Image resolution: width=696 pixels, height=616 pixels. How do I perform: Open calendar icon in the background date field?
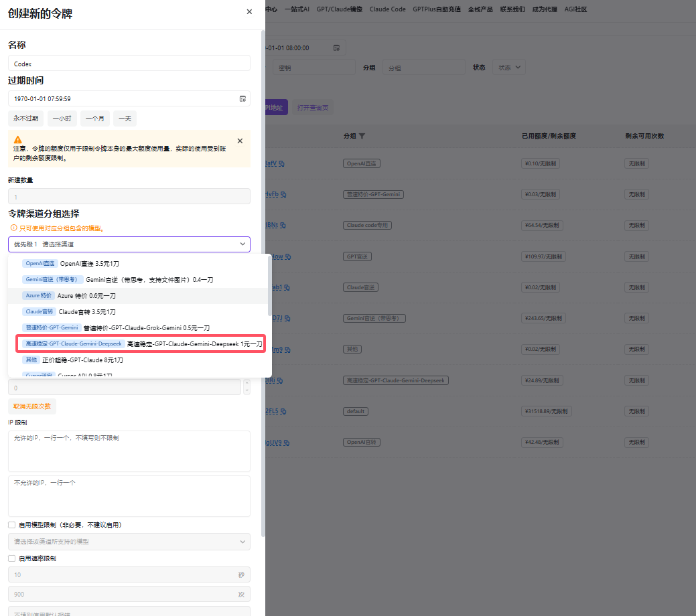(336, 48)
